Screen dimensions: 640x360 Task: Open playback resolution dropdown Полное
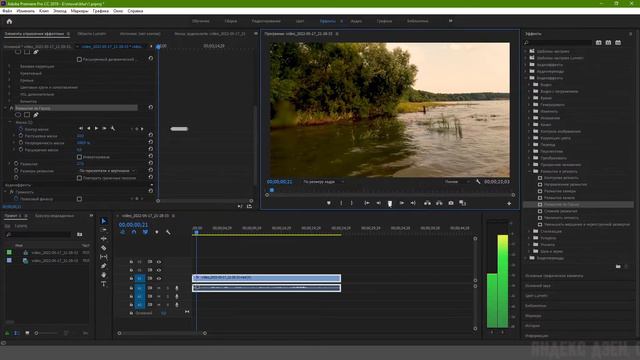pyautogui.click(x=456, y=182)
